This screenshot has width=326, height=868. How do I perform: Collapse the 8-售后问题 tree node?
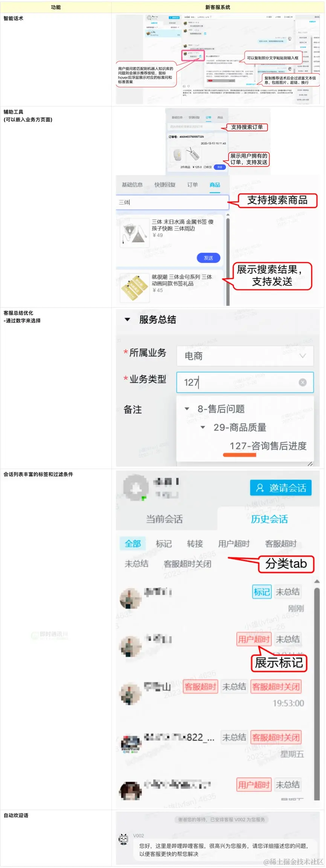coord(187,409)
